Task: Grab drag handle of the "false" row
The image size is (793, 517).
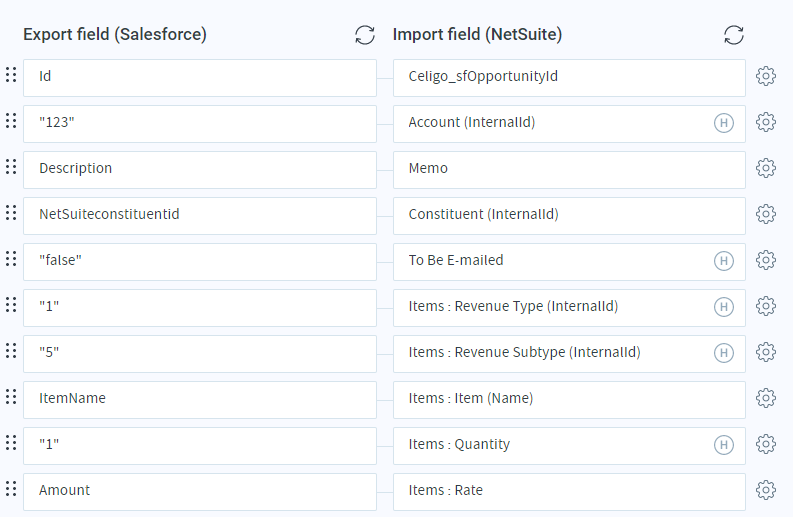Action: tap(11, 259)
